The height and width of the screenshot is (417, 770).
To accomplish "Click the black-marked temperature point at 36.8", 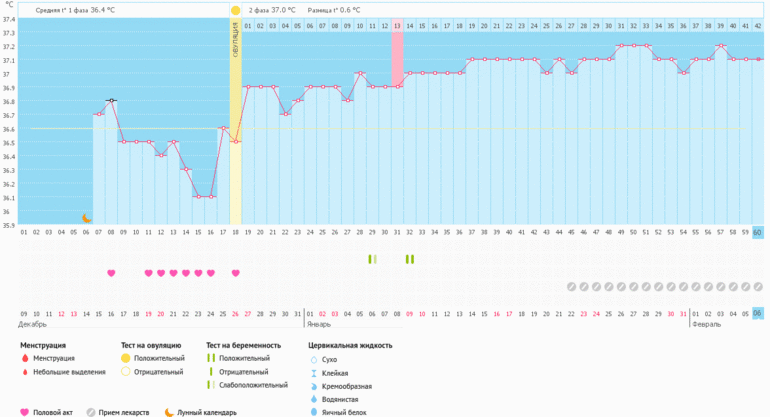I will 111,100.
